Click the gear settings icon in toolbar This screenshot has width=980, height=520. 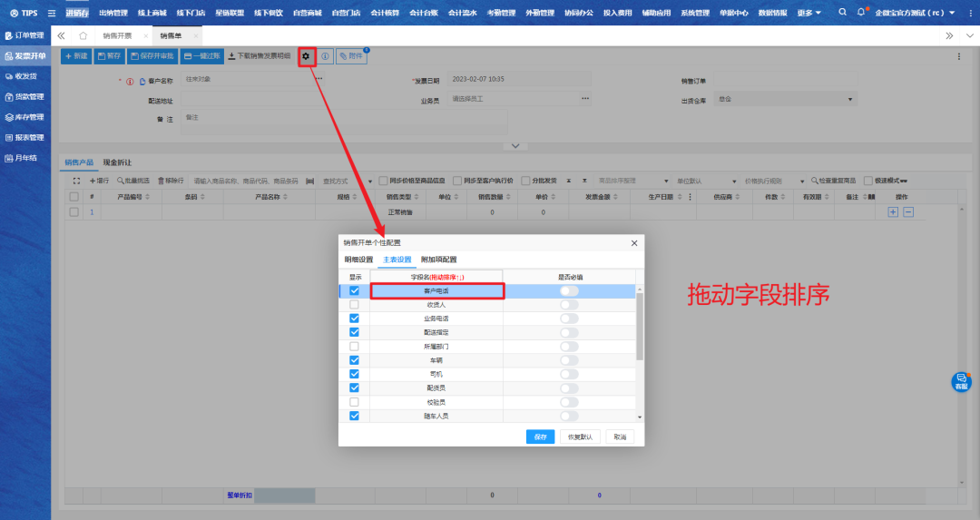(307, 56)
